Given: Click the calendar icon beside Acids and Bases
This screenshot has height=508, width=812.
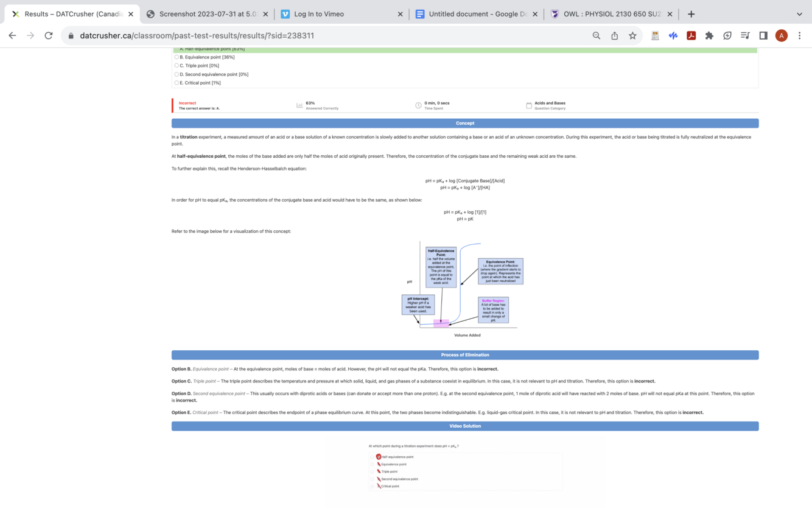Looking at the screenshot, I should pos(529,105).
